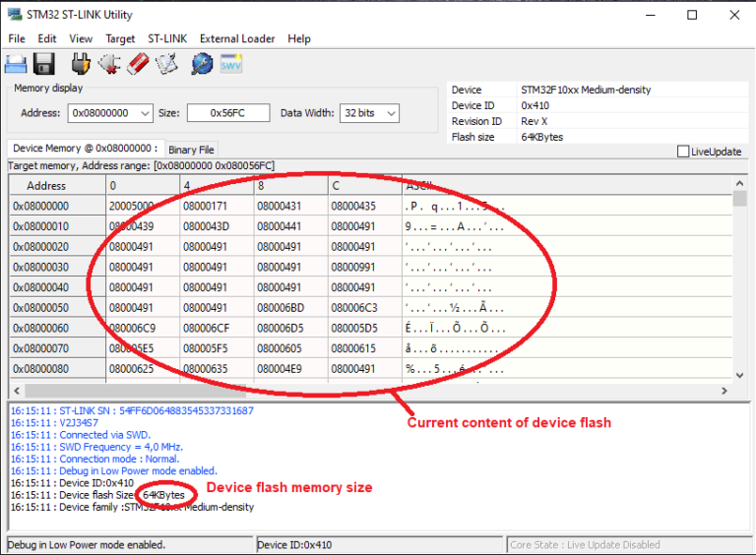Click the Program verify toolbar icon
The width and height of the screenshot is (756, 555).
pyautogui.click(x=166, y=65)
